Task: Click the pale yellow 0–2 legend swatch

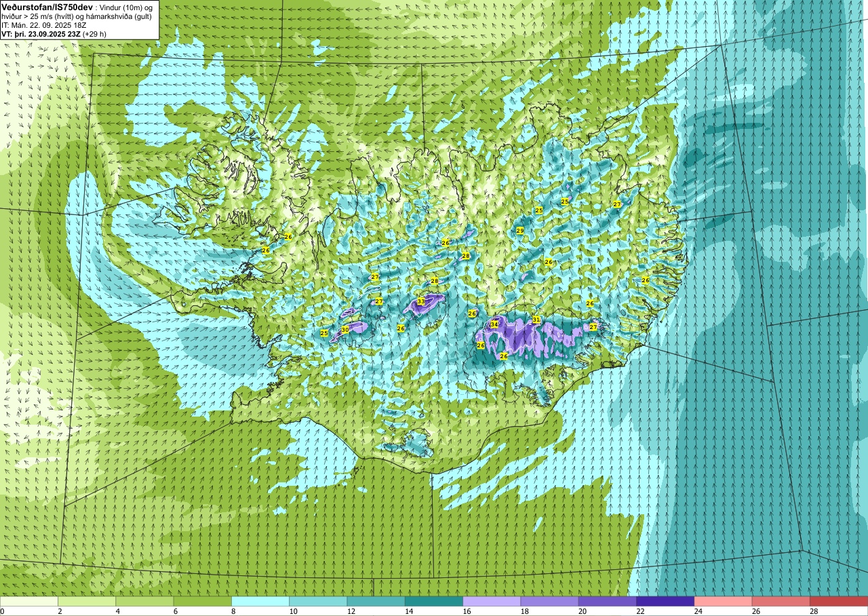Action: click(29, 601)
